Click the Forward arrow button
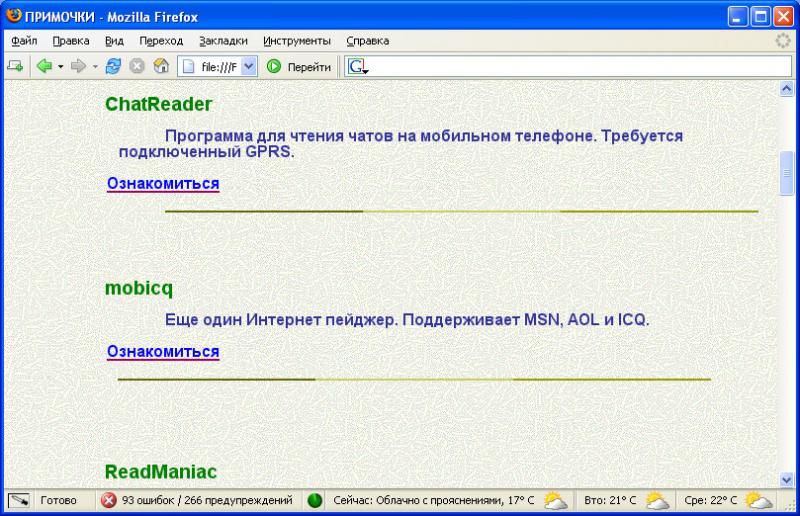Image resolution: width=800 pixels, height=516 pixels. tap(78, 67)
